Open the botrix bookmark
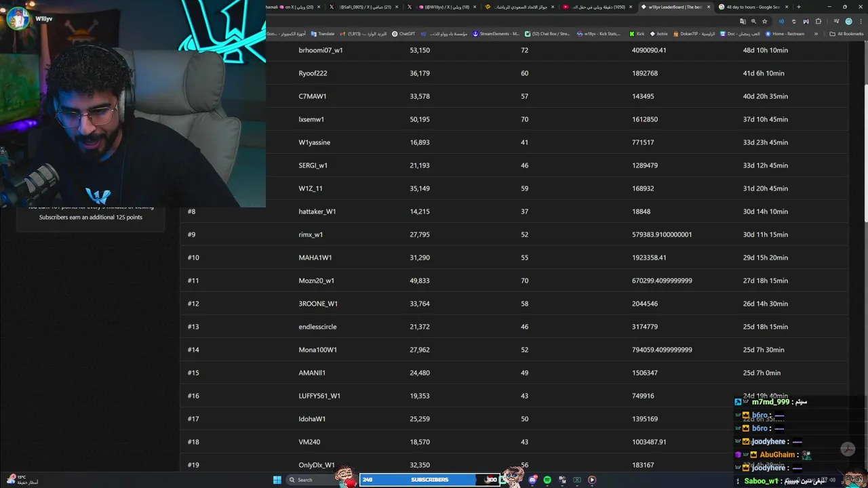Screen dimensions: 868x488 [x=658, y=34]
